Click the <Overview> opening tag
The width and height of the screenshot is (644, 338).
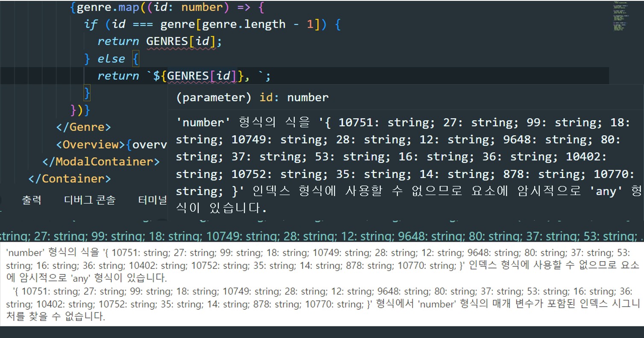tap(91, 145)
